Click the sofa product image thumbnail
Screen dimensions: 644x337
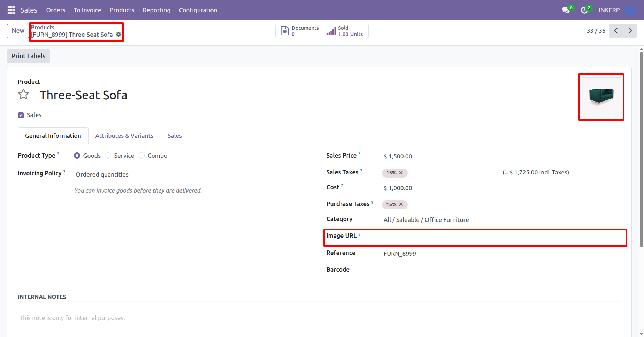601,97
